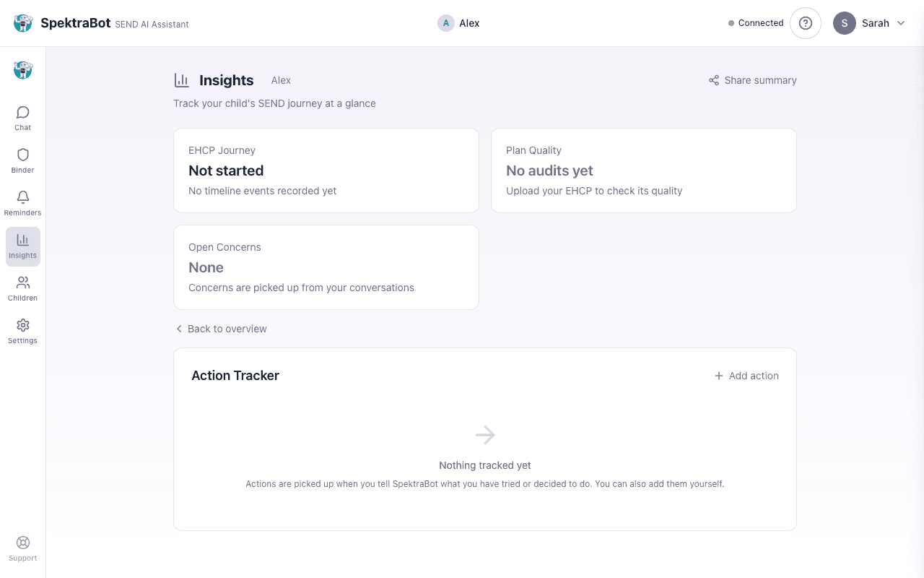This screenshot has height=578, width=924.
Task: Click the Support icon at sidebar bottom
Action: [22, 548]
